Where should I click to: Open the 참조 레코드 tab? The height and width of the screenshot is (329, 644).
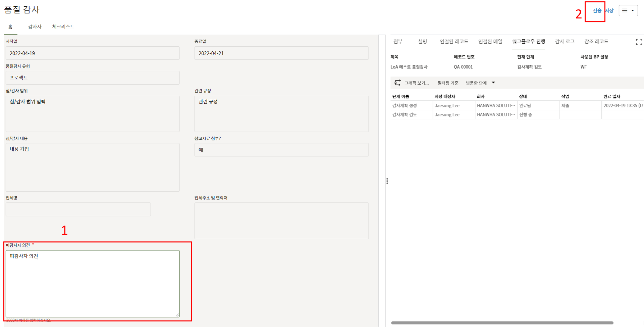(596, 41)
